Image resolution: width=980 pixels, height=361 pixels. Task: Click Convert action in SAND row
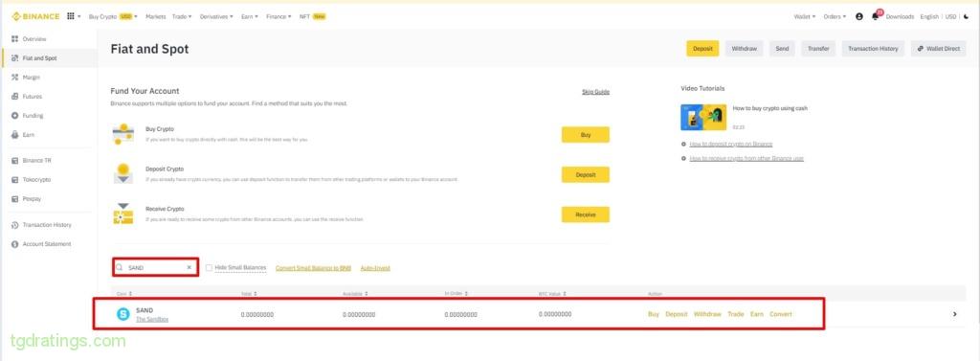(781, 314)
